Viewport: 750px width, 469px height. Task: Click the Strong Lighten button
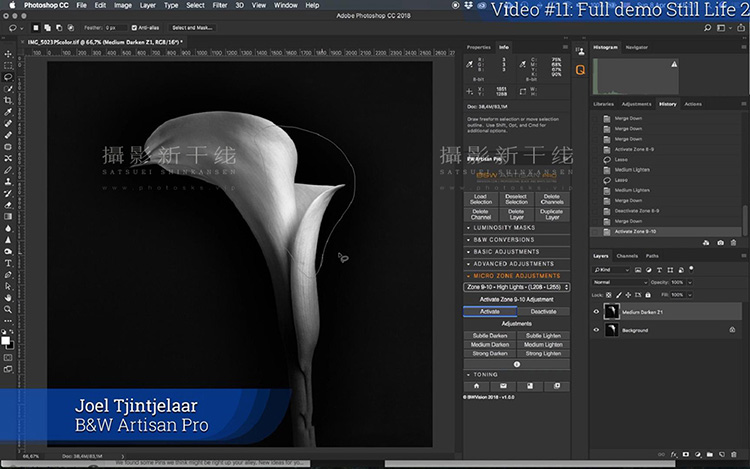[x=543, y=354]
